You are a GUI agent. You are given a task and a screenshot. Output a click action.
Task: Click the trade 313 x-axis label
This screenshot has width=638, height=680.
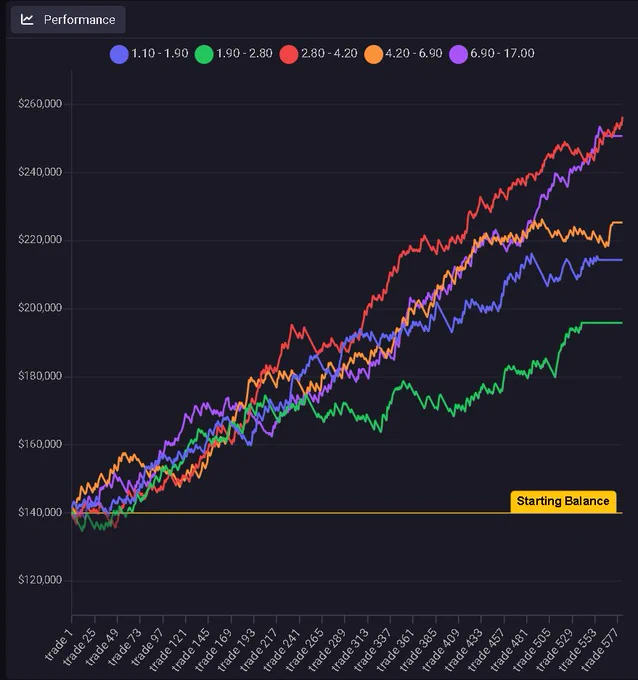click(350, 649)
